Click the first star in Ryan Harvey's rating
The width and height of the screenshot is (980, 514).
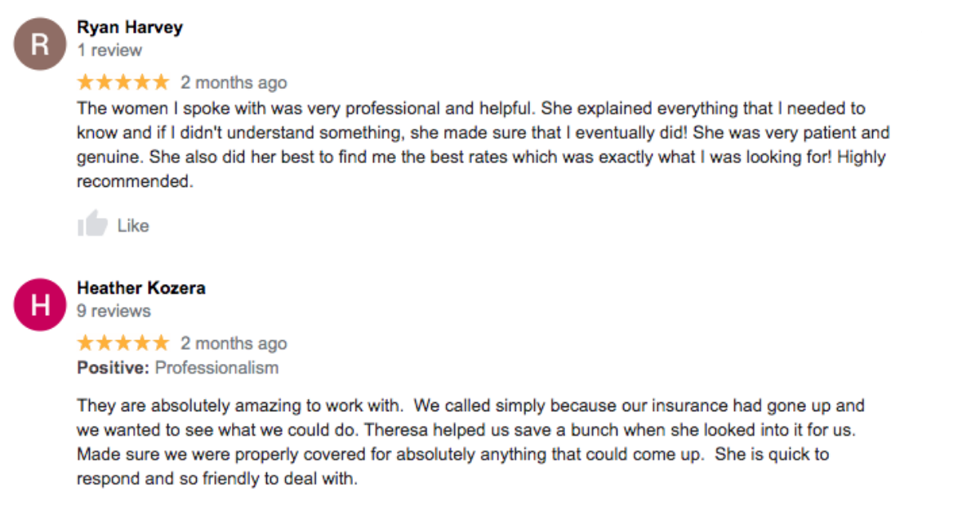point(86,82)
